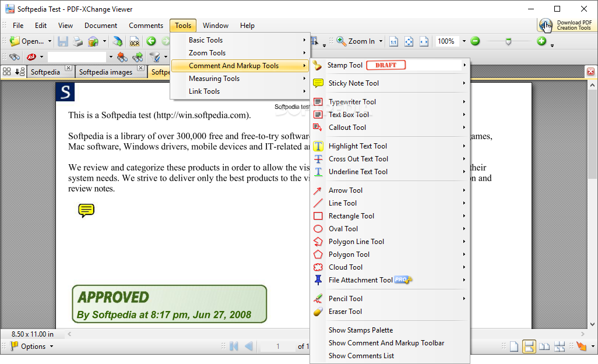Select the Rectangle Tool icon

[318, 216]
